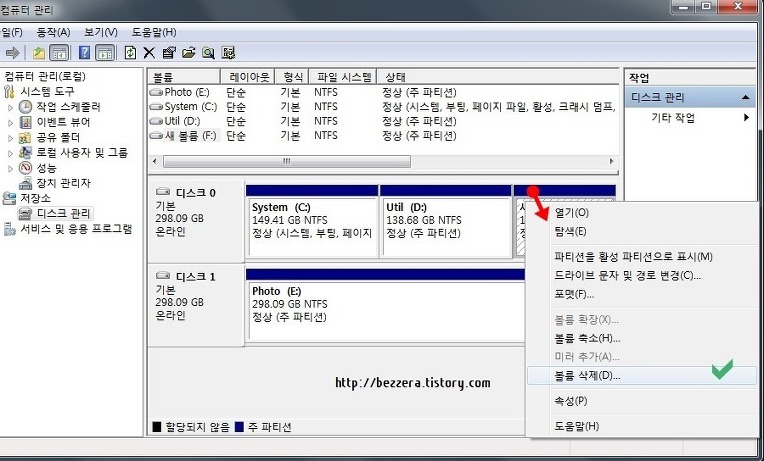Click the Properties toolbar icon
The width and height of the screenshot is (764, 461).
pos(169,53)
